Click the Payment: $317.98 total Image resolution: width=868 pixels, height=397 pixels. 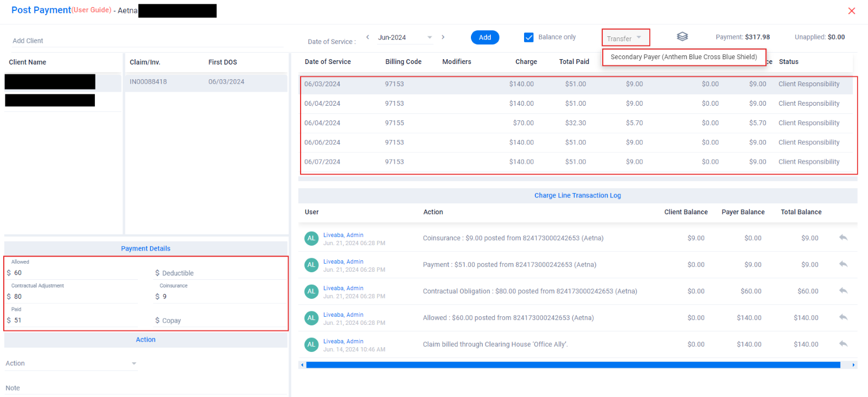coord(743,37)
